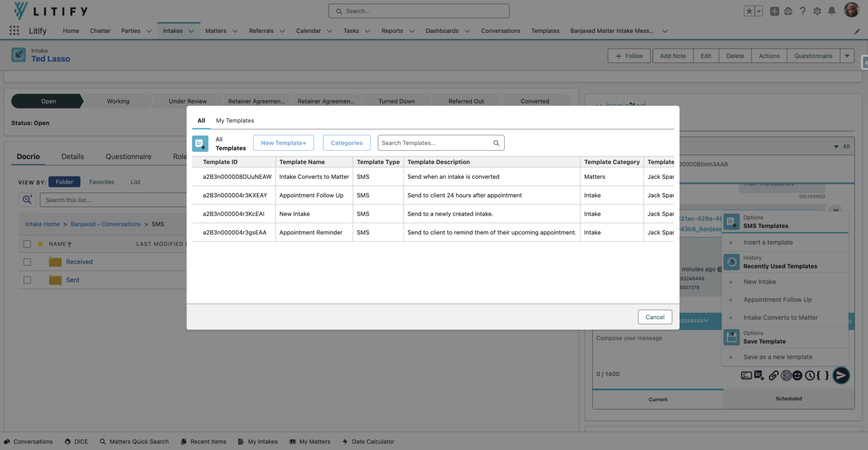This screenshot has width=868, height=450.
Task: Select the My Templates tab
Action: point(235,121)
